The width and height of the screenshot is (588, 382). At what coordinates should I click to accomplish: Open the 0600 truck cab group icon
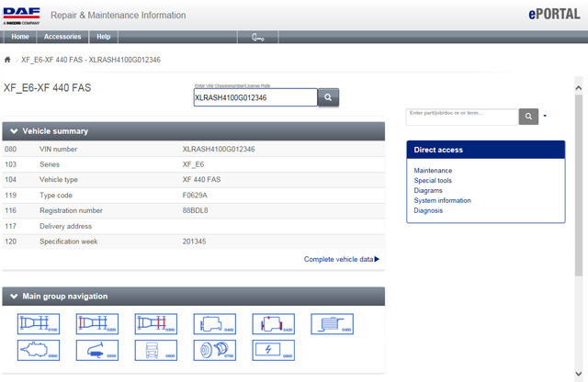coord(155,350)
